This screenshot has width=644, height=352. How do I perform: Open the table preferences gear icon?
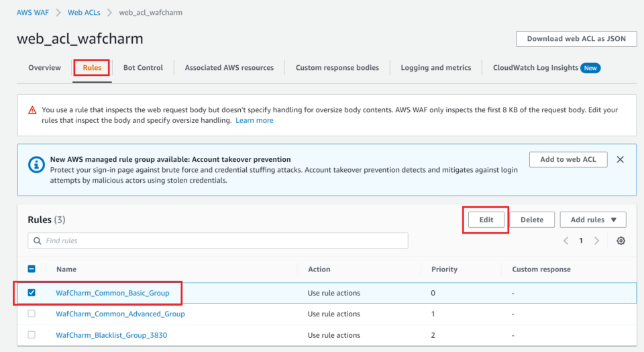coord(621,241)
